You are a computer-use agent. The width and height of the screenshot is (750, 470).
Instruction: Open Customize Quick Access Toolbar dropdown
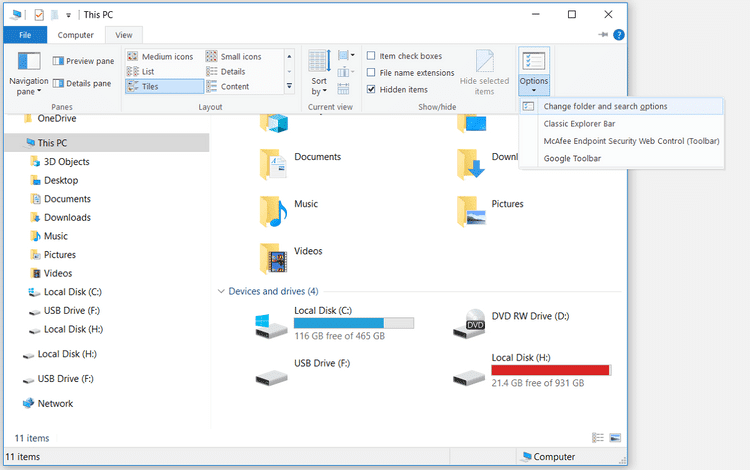[68, 15]
